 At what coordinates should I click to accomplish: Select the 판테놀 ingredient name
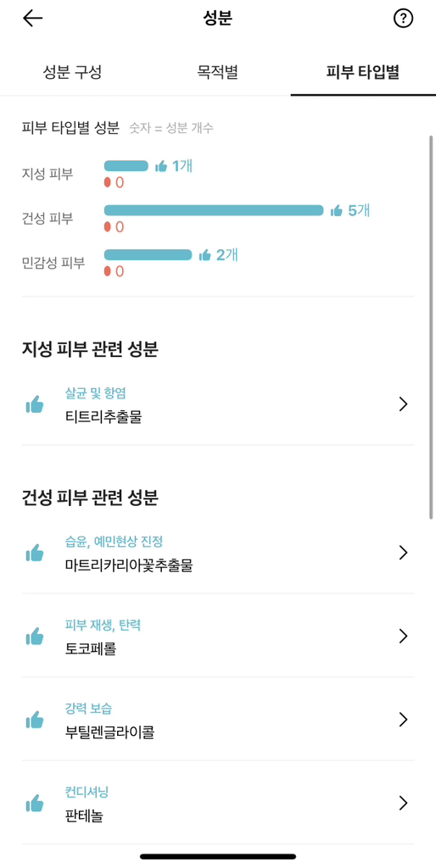pos(84,816)
